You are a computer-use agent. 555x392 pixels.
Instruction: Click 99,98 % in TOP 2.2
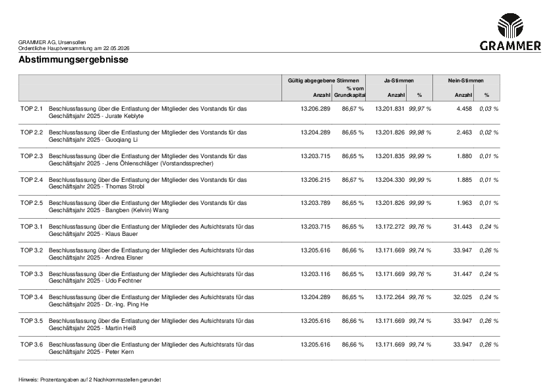420,132
